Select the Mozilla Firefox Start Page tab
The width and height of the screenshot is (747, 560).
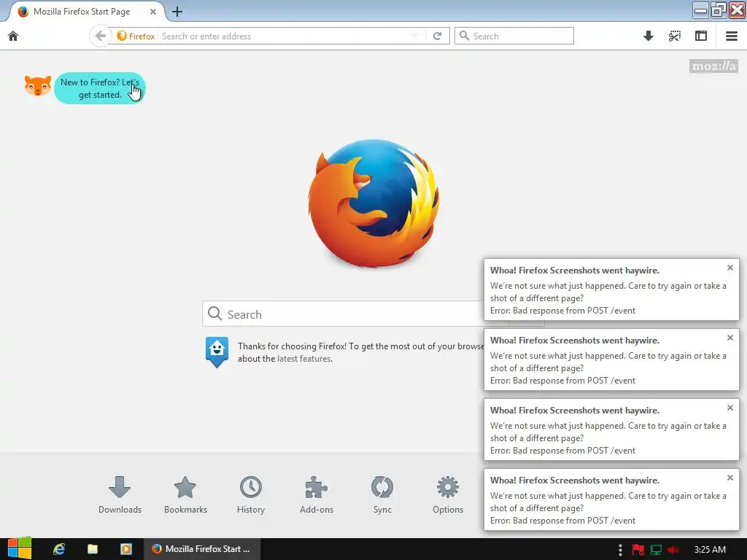(x=85, y=12)
